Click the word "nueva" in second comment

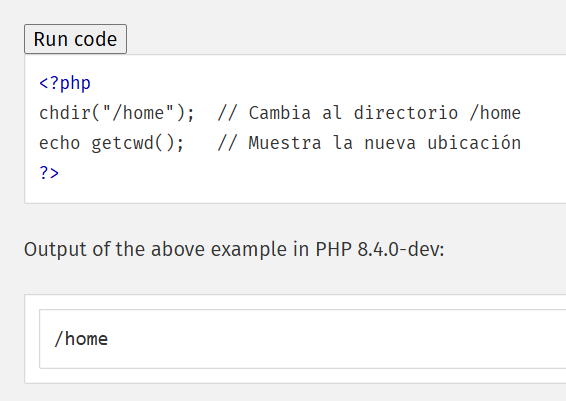tap(390, 144)
